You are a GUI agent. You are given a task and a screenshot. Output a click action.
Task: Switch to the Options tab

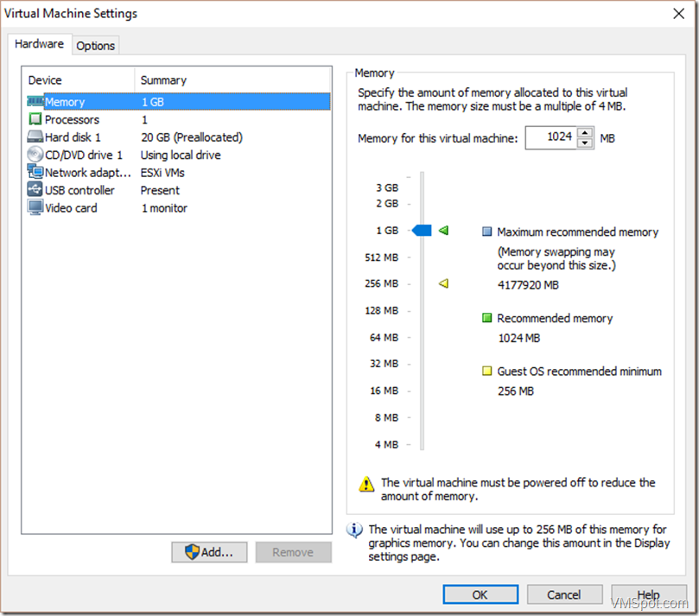point(95,46)
